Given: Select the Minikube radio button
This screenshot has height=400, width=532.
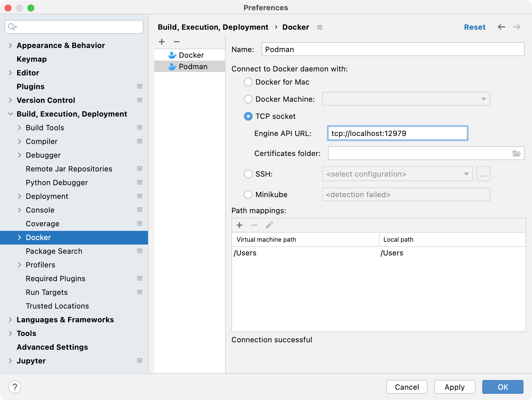Looking at the screenshot, I should point(248,195).
